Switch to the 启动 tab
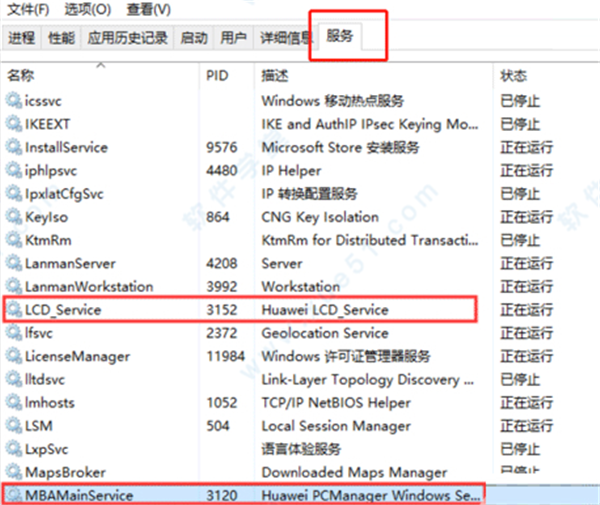Viewport: 600px width, 505px height. tap(193, 38)
